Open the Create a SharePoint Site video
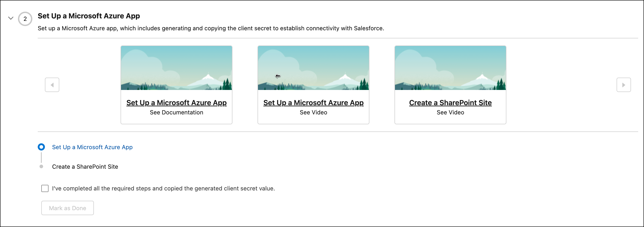This screenshot has width=644, height=227. click(450, 103)
